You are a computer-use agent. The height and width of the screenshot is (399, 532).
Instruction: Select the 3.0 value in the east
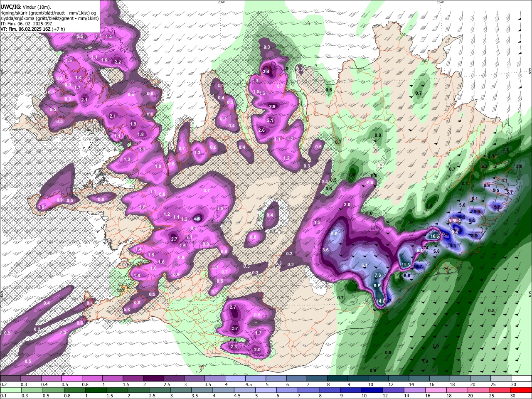click(x=519, y=166)
